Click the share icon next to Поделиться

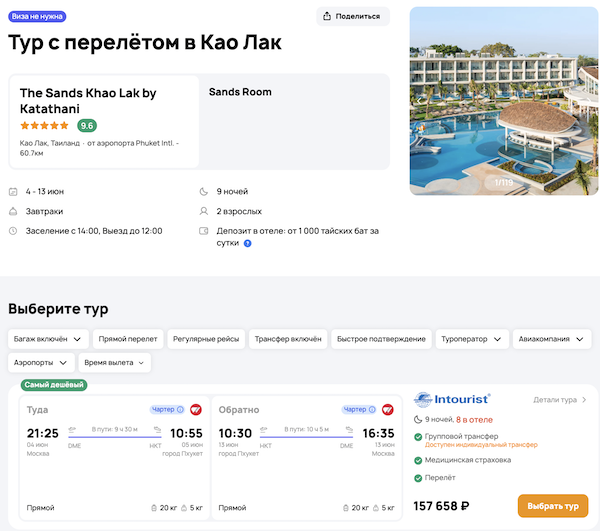(327, 16)
